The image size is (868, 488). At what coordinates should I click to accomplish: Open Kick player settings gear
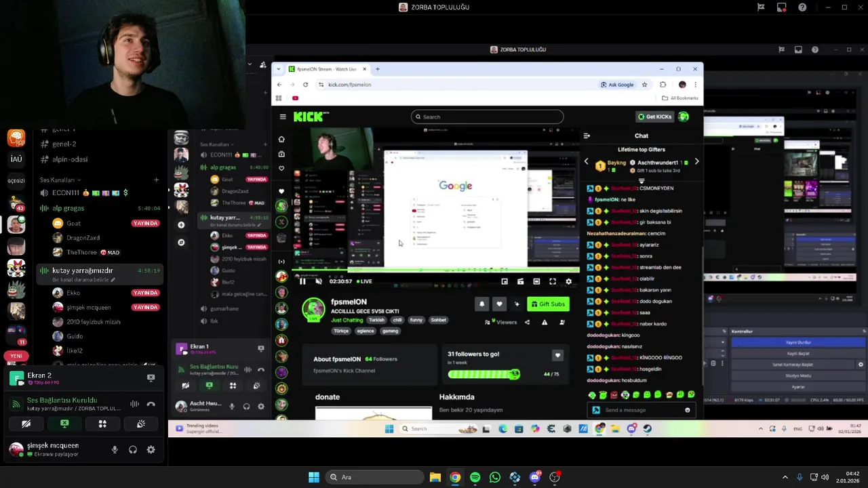(568, 281)
